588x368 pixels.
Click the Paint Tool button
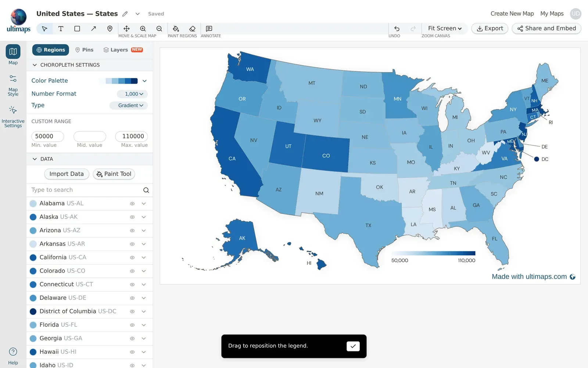coord(114,174)
